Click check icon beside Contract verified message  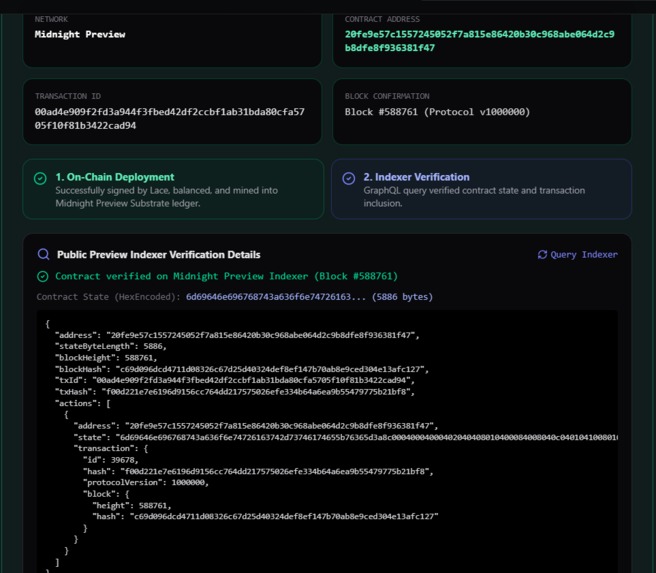[x=42, y=276]
